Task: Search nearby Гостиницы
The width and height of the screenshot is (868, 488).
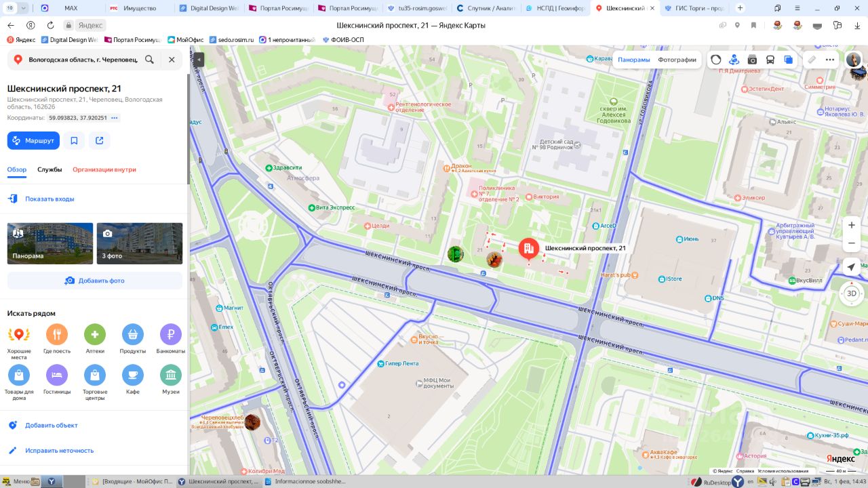Action: click(x=57, y=380)
